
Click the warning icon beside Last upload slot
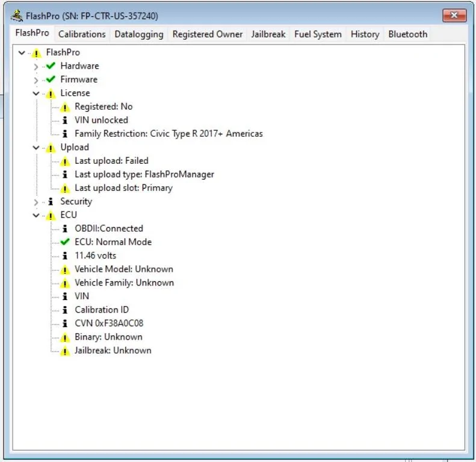pos(64,189)
